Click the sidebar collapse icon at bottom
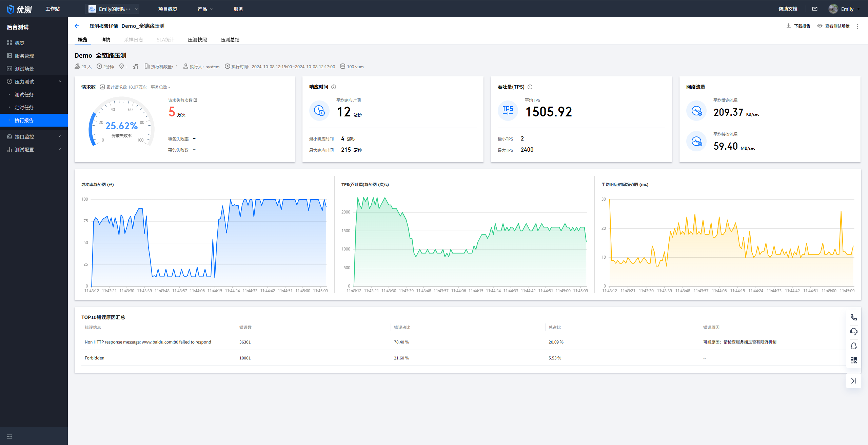 (9, 436)
